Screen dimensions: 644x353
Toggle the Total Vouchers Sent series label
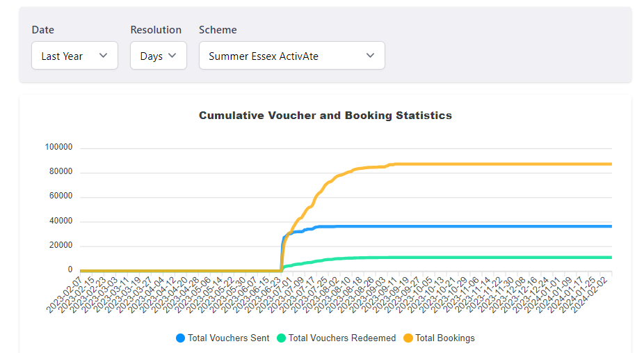pos(228,338)
